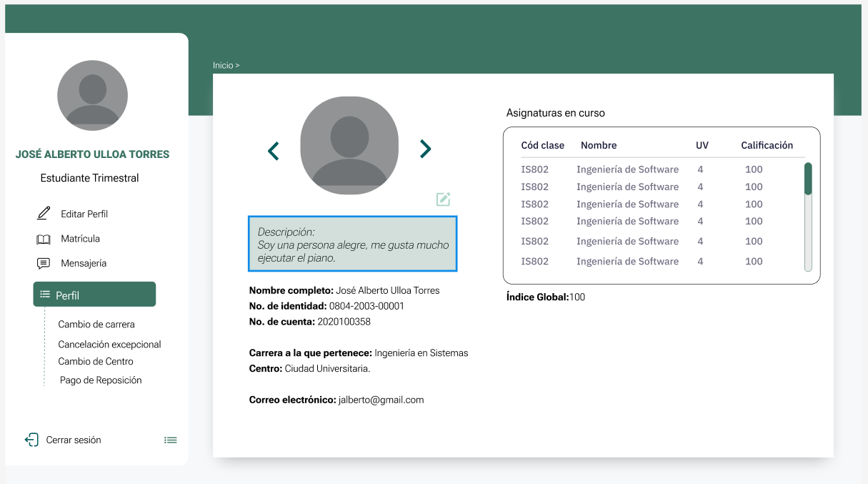Navigate to Inicio breadcrumb
Image resolution: width=868 pixels, height=484 pixels.
[x=223, y=65]
